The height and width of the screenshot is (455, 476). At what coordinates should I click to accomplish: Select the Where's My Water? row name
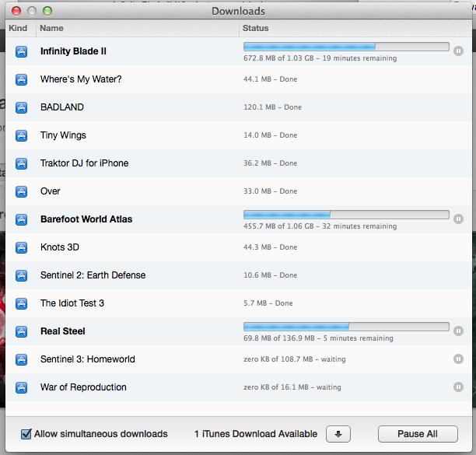pos(81,79)
